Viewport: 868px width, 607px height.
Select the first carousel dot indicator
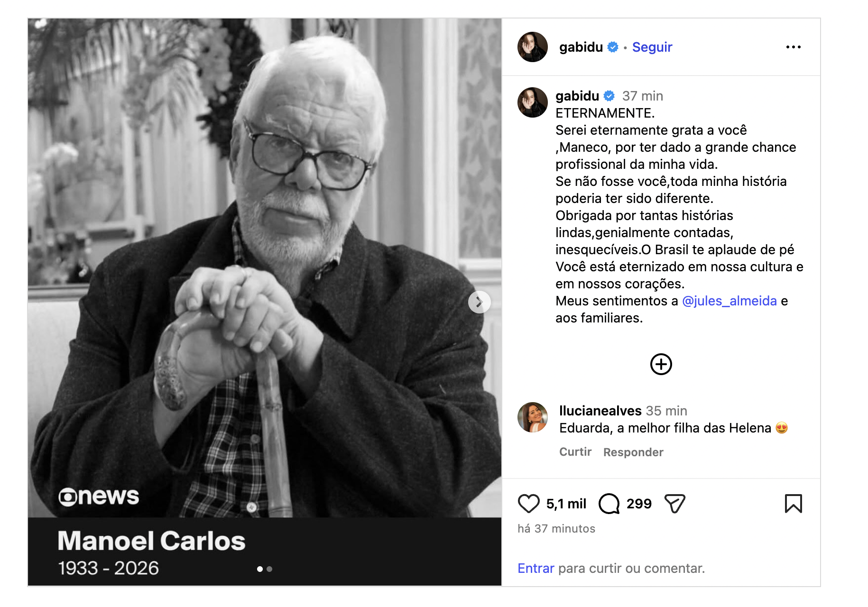click(x=260, y=569)
